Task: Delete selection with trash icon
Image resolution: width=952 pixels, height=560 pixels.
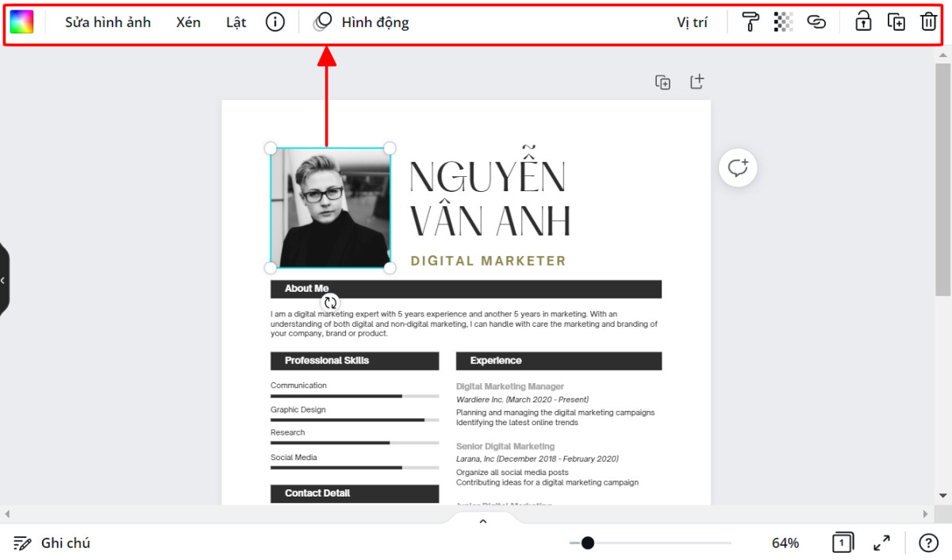Action: tap(928, 21)
